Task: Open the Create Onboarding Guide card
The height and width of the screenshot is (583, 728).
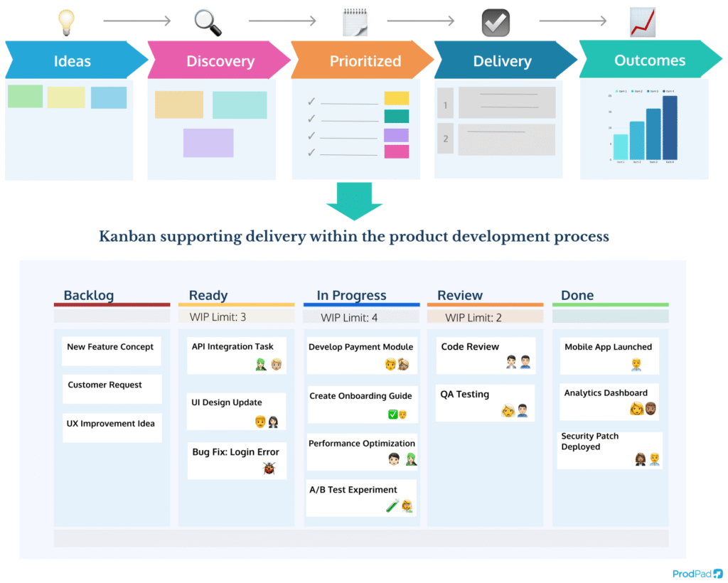Action: (363, 405)
